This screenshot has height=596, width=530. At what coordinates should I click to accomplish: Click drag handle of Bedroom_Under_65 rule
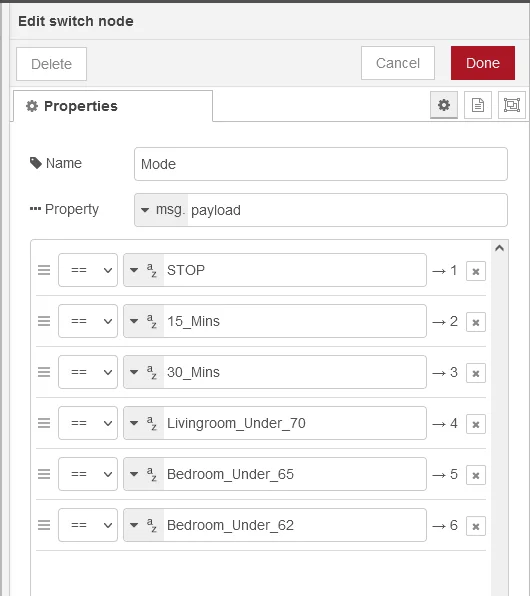pos(44,474)
